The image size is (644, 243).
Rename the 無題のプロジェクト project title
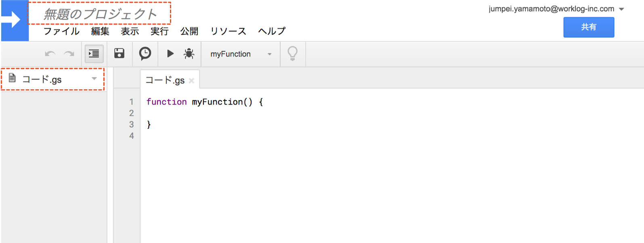click(100, 14)
